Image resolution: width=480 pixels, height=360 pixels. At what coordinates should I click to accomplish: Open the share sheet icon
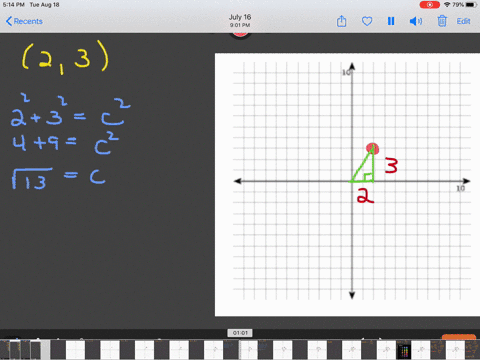pos(341,21)
